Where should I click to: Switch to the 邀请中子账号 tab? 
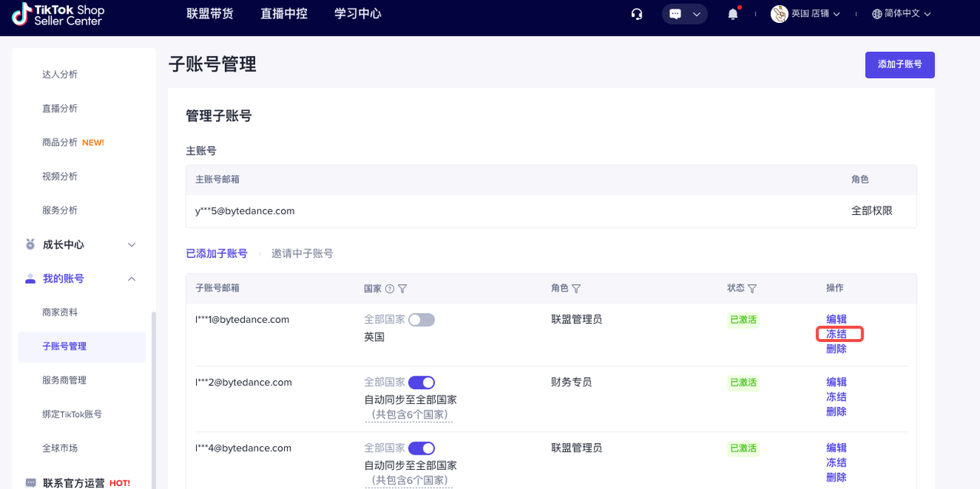point(302,253)
